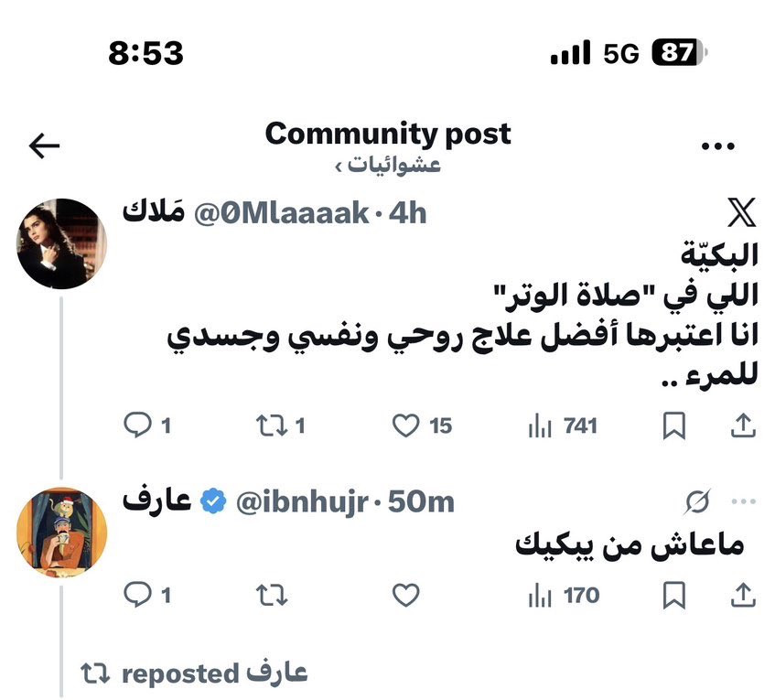Open the three-dot menu beside Community post
775x700 pixels.
[x=717, y=145]
